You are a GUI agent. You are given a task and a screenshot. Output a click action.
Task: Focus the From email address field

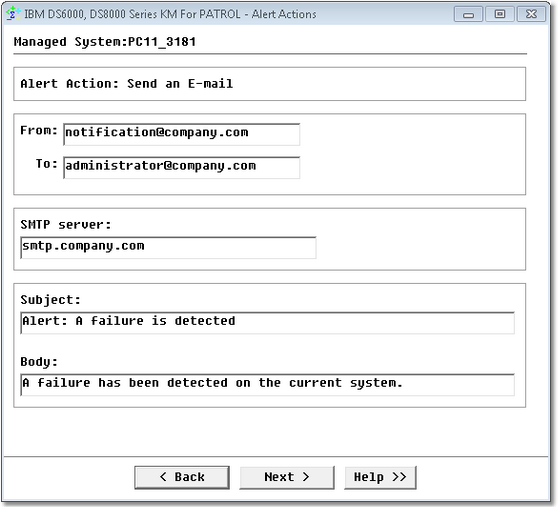point(181,134)
